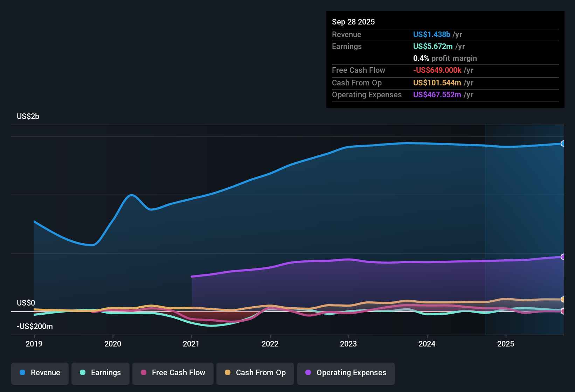Click the US$1.438b Revenue value link

(431, 34)
